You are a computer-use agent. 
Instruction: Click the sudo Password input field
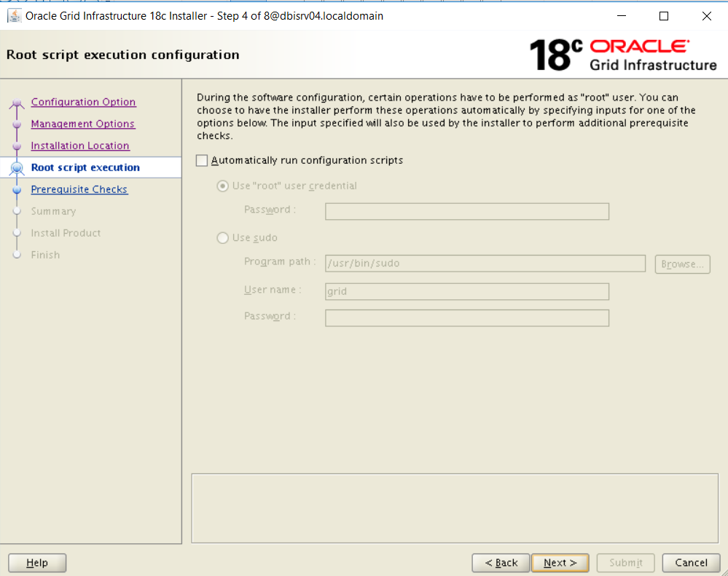[x=467, y=318]
